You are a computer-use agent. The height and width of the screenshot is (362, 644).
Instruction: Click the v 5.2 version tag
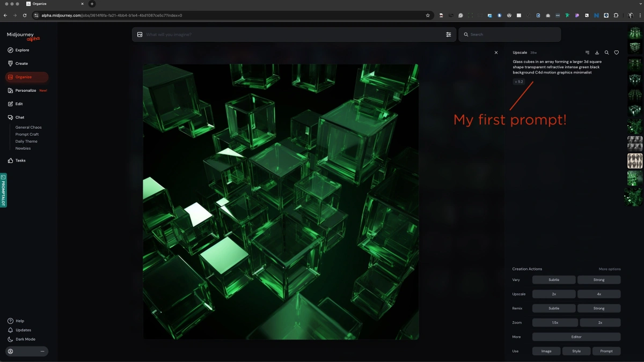519,82
